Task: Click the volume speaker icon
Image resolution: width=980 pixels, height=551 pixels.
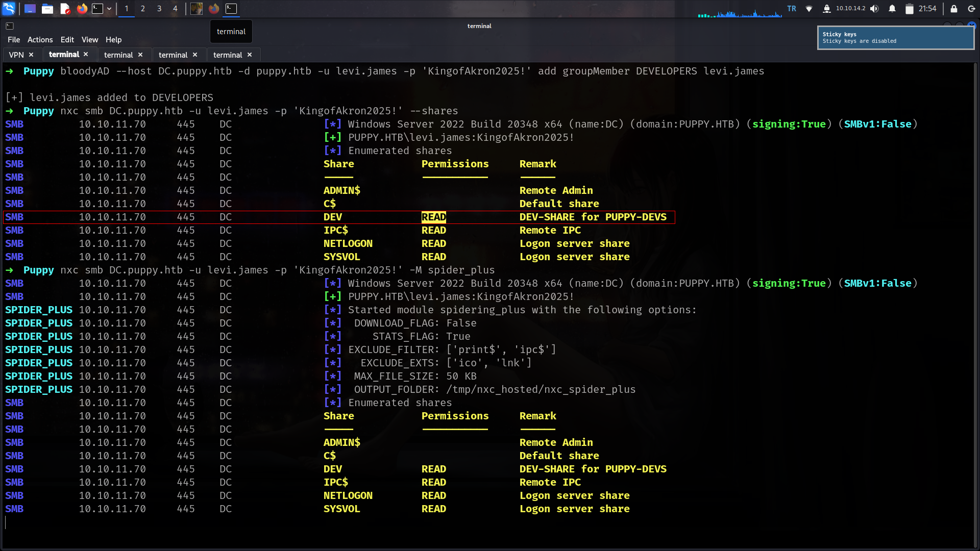Action: [x=874, y=8]
